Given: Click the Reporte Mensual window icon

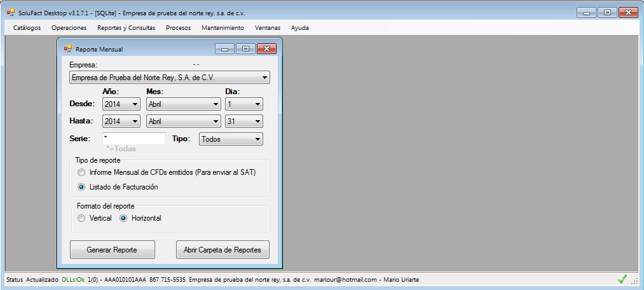Looking at the screenshot, I should pyautogui.click(x=68, y=49).
